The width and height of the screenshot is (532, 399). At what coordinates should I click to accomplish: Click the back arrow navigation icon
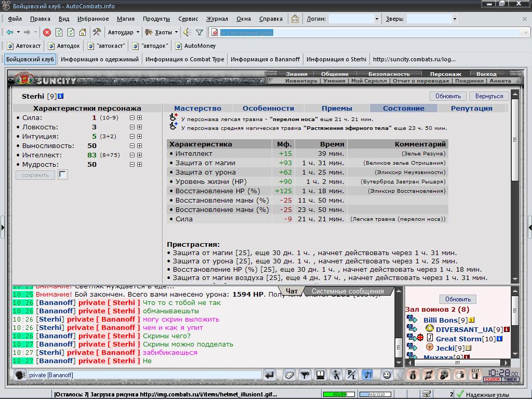coord(10,32)
